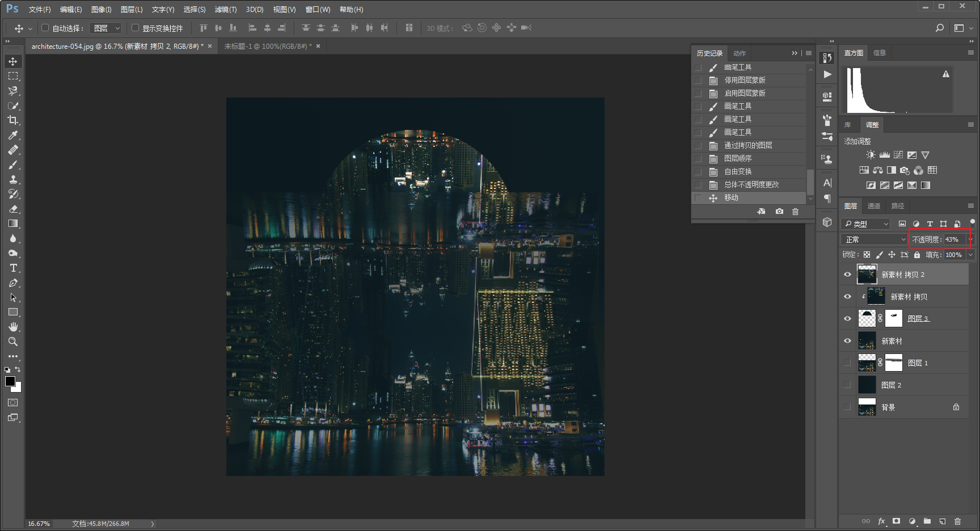Open the 滤镜(T) menu
Viewport: 980px width, 531px height.
(x=226, y=10)
